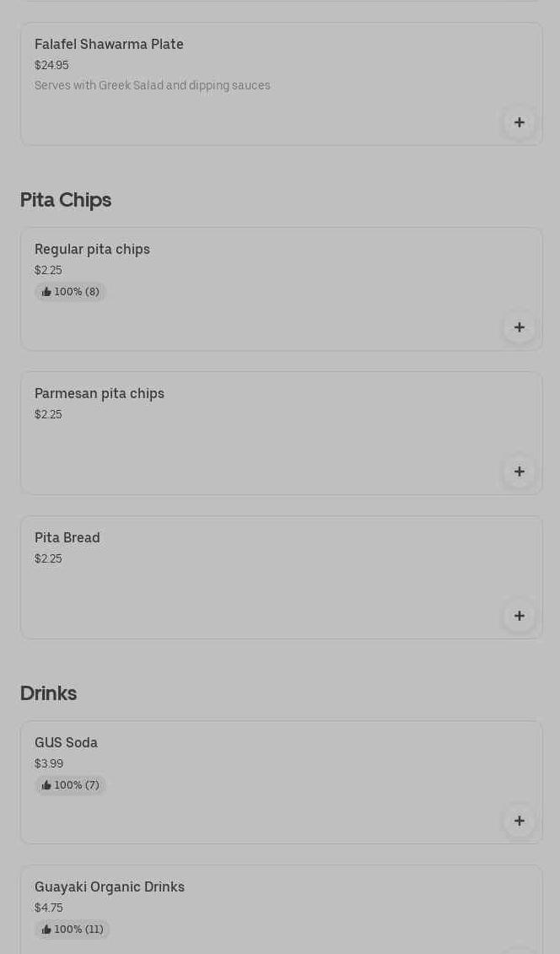Add Falafel Shawarma Plate to cart

click(x=519, y=122)
